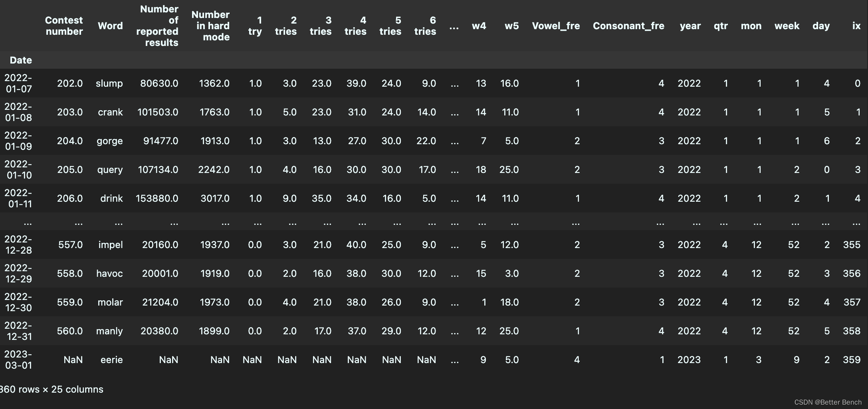868x409 pixels.
Task: Click the Consonant_fre column header
Action: point(628,26)
